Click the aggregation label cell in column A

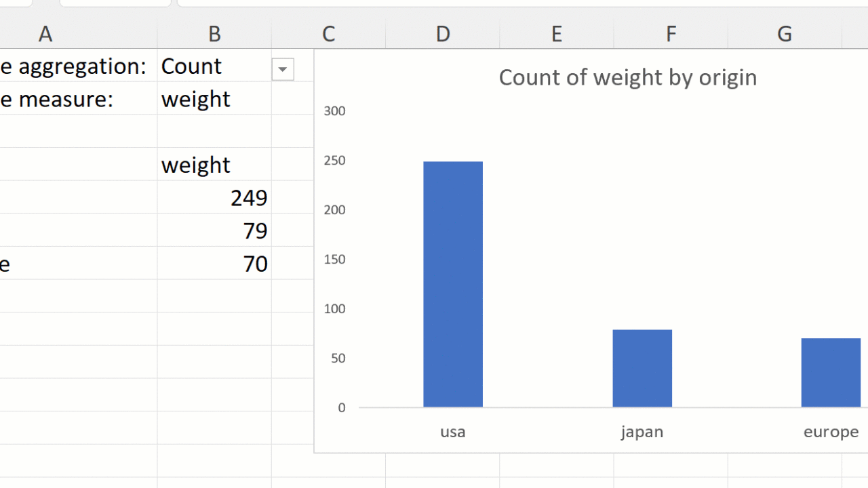click(x=75, y=66)
